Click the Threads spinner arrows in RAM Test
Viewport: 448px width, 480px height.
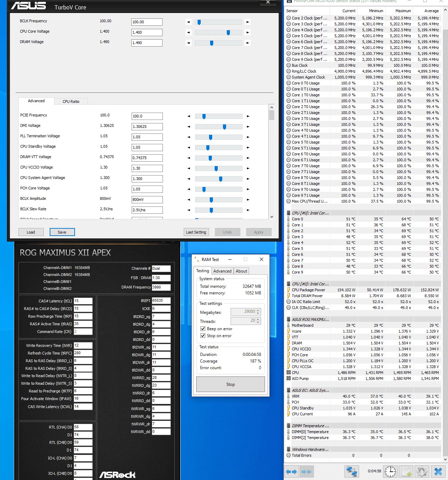(258, 321)
